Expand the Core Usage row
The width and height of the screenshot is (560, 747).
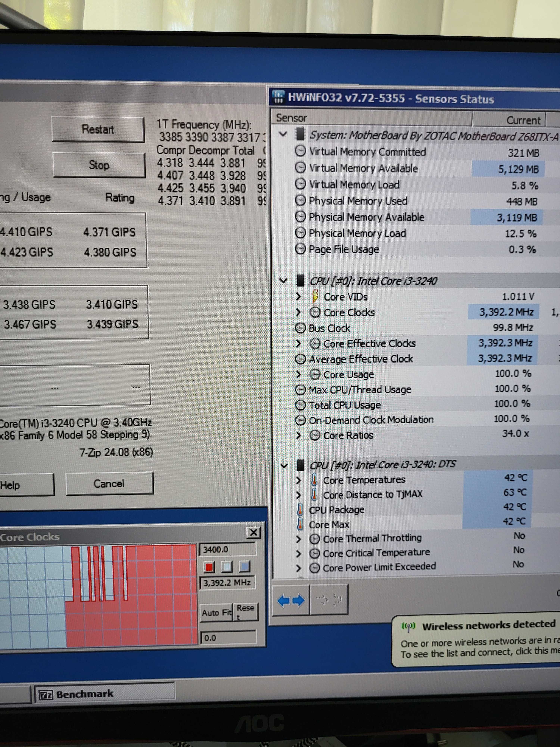298,374
